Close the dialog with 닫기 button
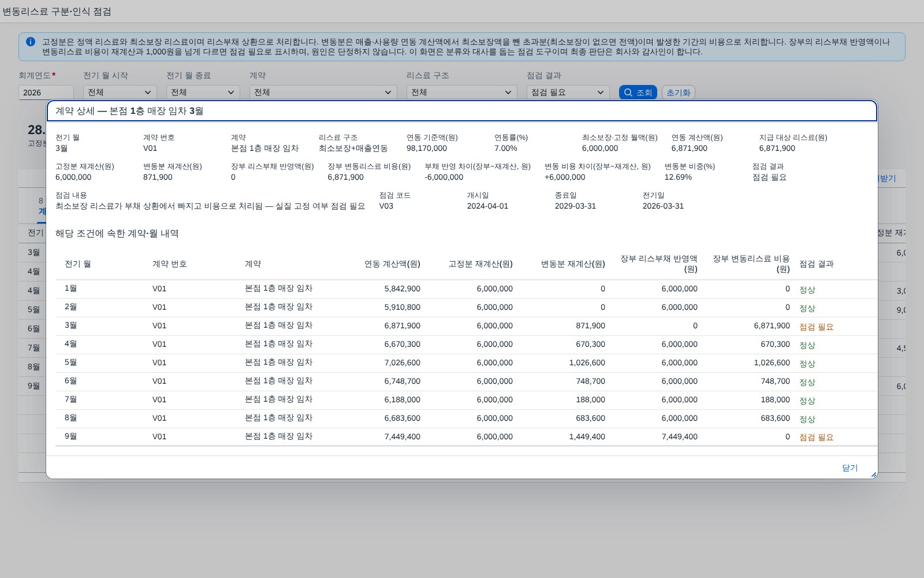The image size is (924, 578). point(850,468)
